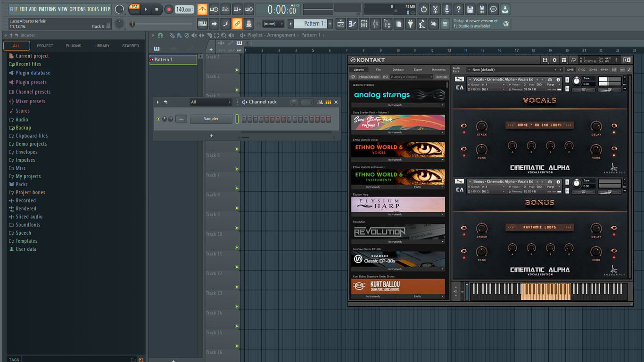Open the help question mark icon
This screenshot has height=362, width=644.
pyautogui.click(x=458, y=9)
